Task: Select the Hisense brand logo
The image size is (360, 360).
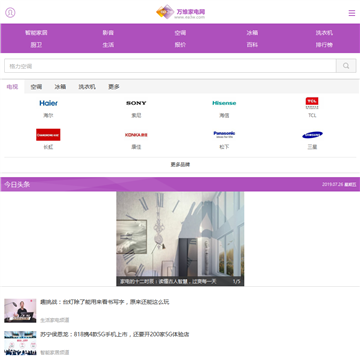Action: (224, 103)
